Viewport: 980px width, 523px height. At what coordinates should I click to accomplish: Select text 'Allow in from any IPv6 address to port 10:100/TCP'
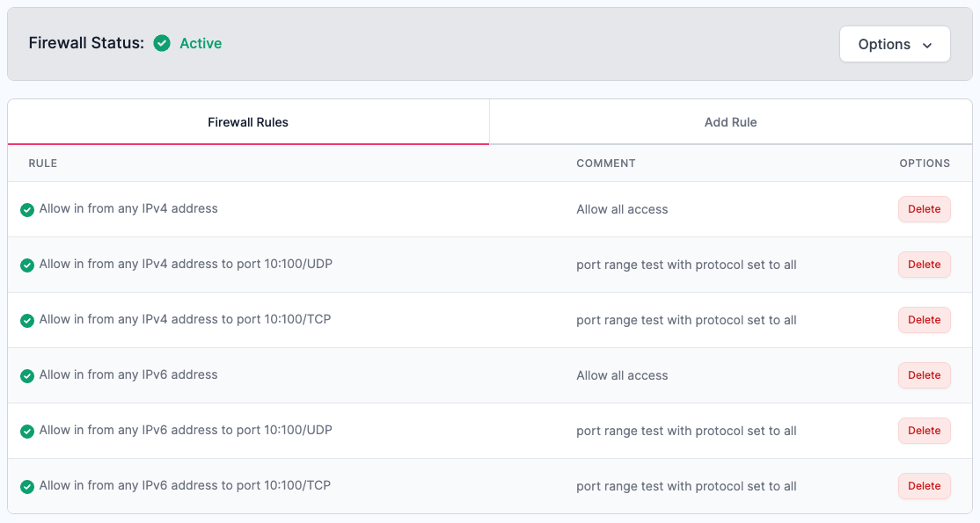tap(185, 485)
